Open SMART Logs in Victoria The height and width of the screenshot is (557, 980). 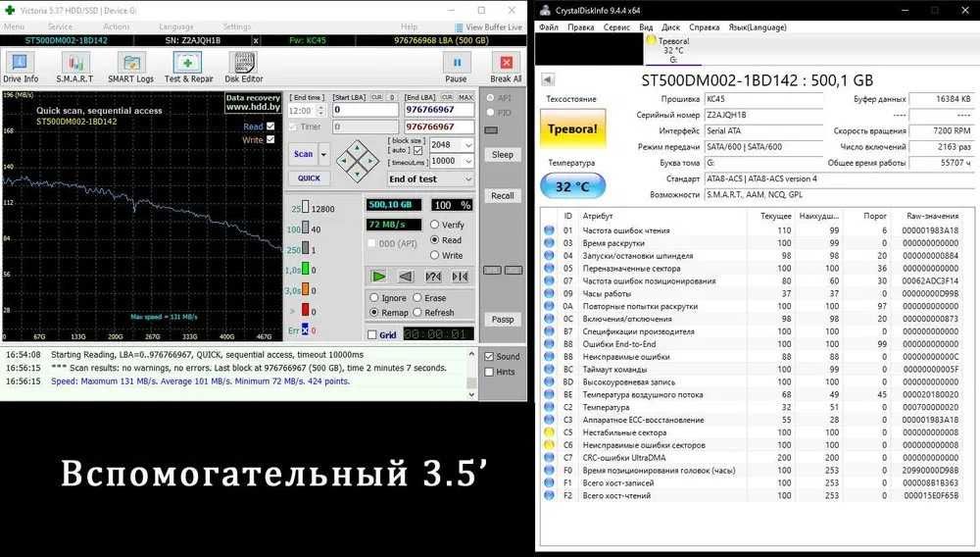coord(130,68)
